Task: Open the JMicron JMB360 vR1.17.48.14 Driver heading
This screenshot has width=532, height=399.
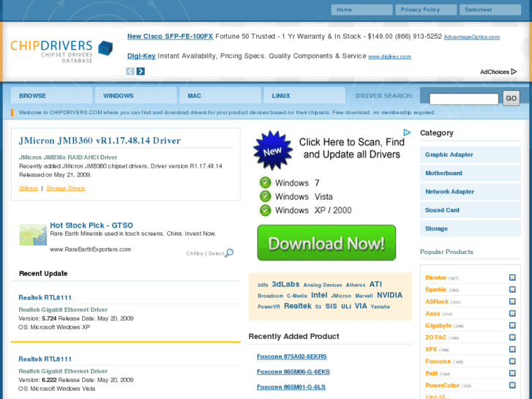Action: click(100, 141)
